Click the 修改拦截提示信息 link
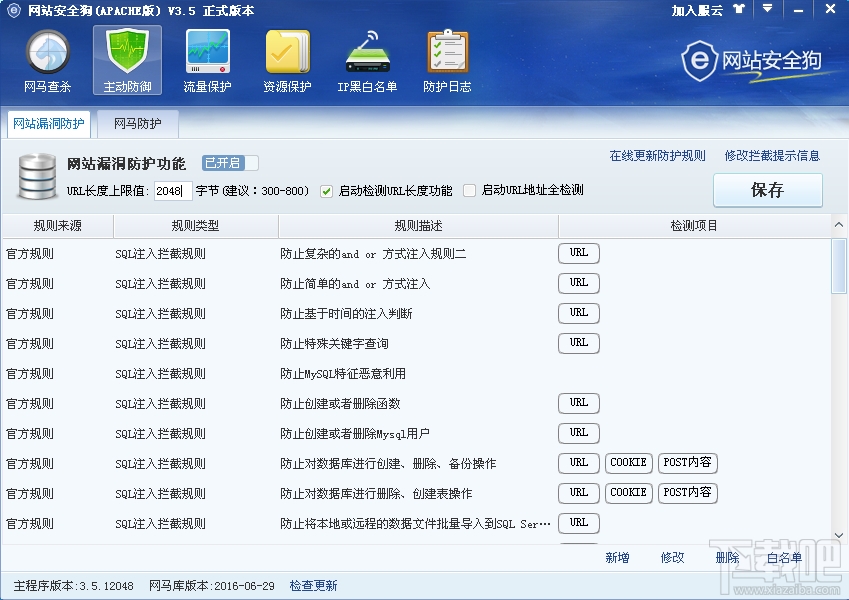Image resolution: width=849 pixels, height=600 pixels. pyautogui.click(x=772, y=156)
